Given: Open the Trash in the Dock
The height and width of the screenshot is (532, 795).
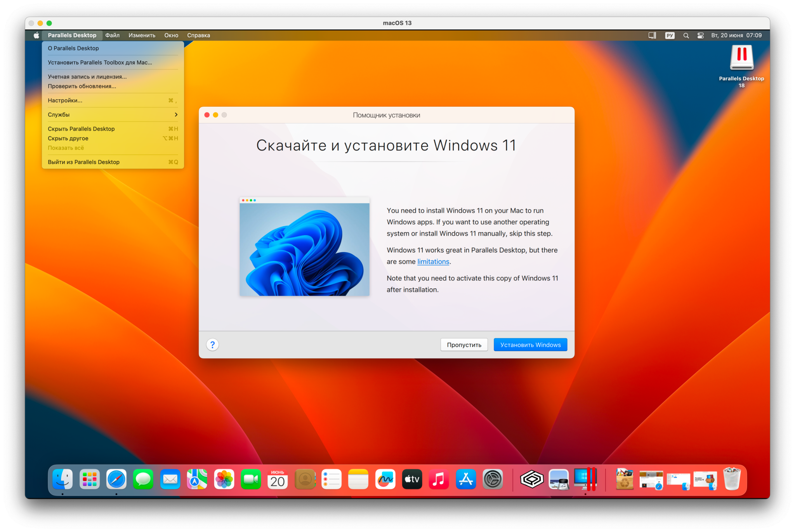Looking at the screenshot, I should (732, 480).
